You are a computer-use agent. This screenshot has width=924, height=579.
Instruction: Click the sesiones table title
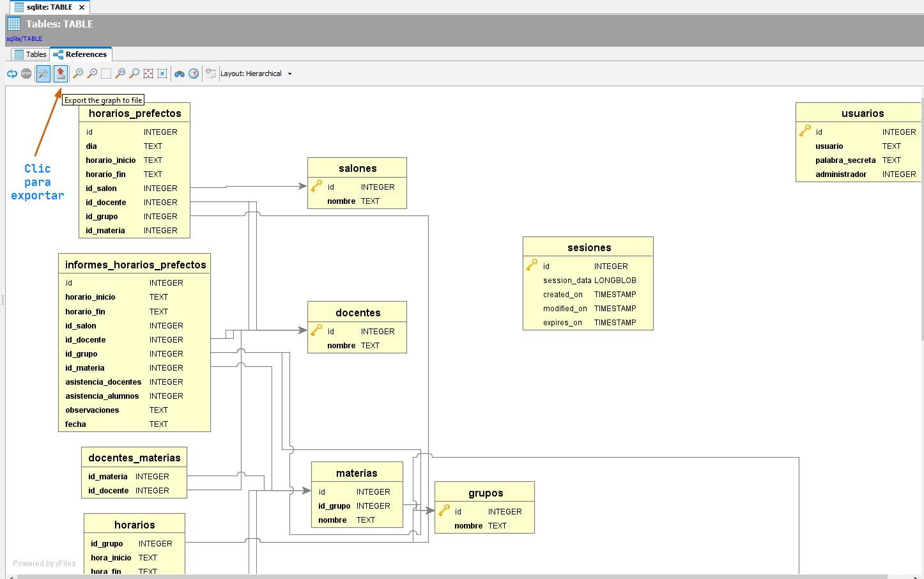point(589,248)
